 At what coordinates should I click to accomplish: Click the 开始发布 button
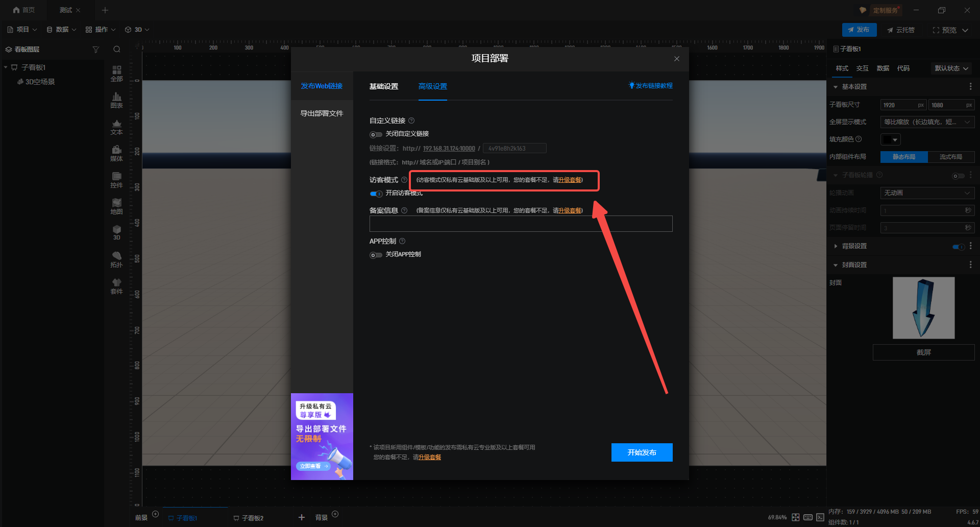(x=642, y=452)
